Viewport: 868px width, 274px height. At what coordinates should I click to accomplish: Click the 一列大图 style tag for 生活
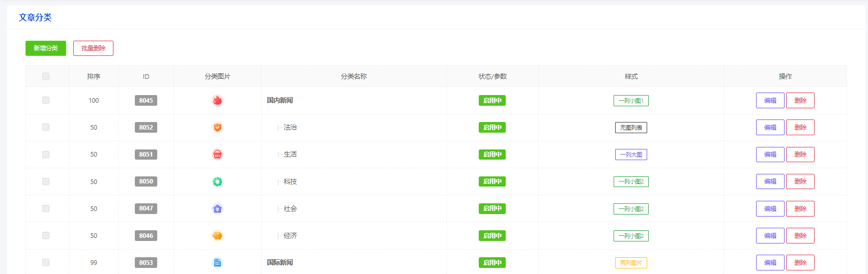point(631,155)
